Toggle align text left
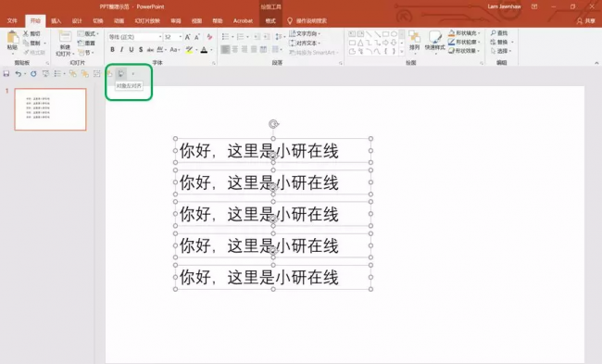The height and width of the screenshot is (364, 602). click(225, 49)
